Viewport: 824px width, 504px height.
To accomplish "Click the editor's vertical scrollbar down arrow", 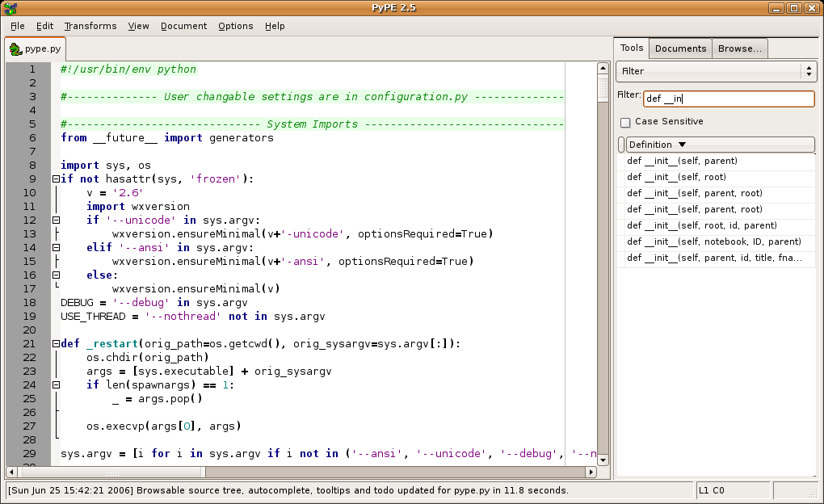I will coord(603,459).
